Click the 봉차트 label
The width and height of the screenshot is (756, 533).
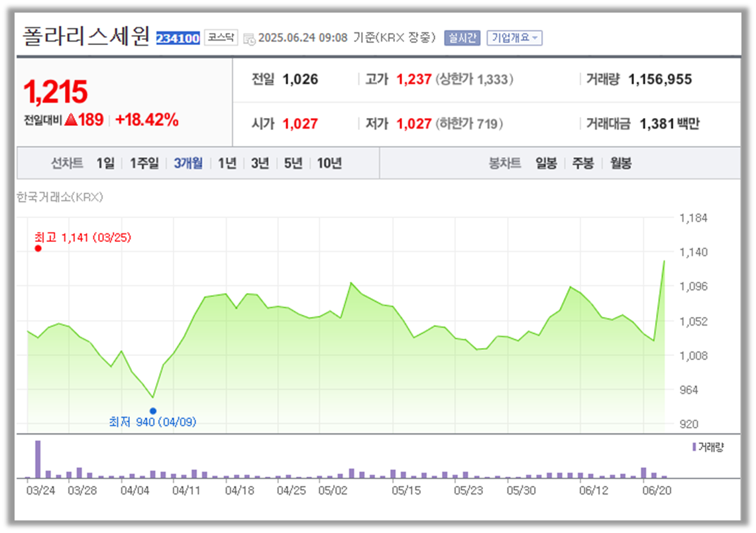coord(505,164)
